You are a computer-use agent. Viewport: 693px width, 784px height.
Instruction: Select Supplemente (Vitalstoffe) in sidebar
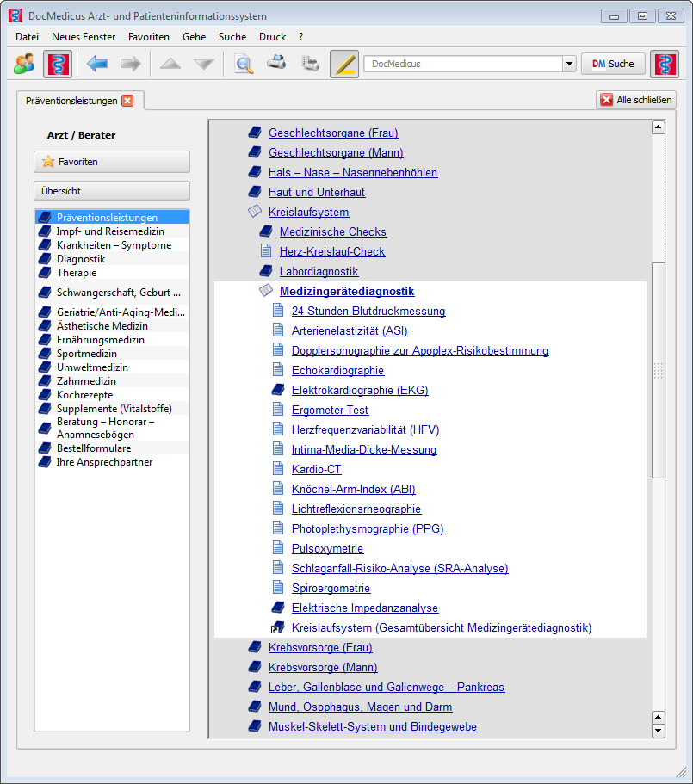pos(112,409)
